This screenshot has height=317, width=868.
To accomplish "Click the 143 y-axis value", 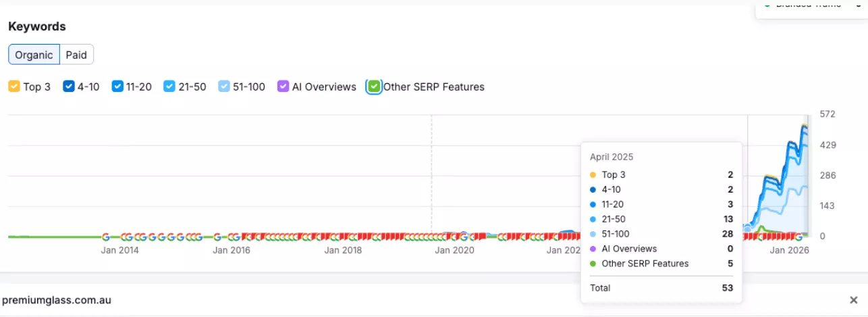I will 828,206.
